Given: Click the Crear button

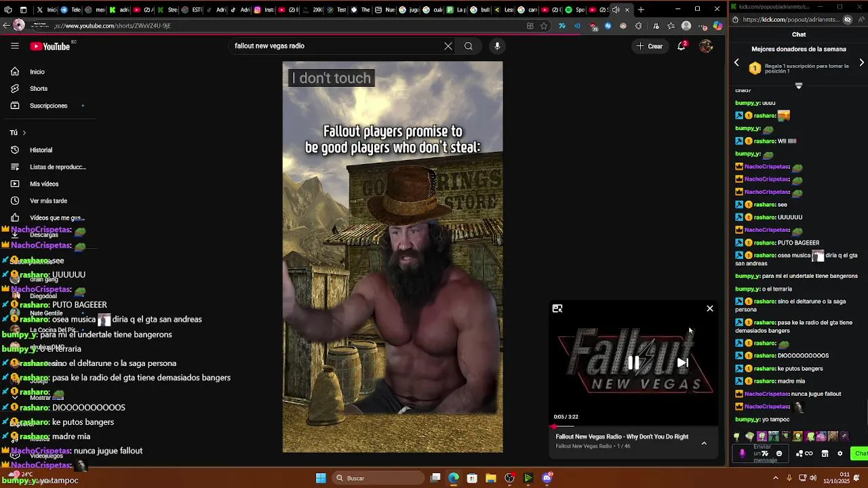Looking at the screenshot, I should point(649,46).
